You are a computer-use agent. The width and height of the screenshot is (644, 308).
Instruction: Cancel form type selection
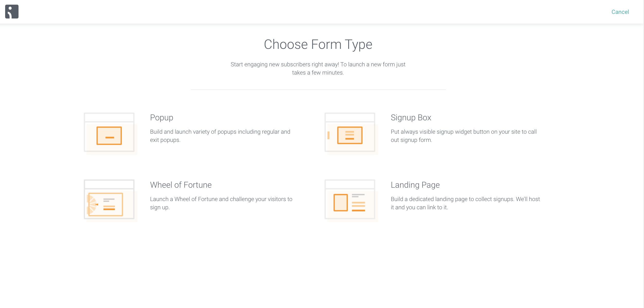coord(620,12)
